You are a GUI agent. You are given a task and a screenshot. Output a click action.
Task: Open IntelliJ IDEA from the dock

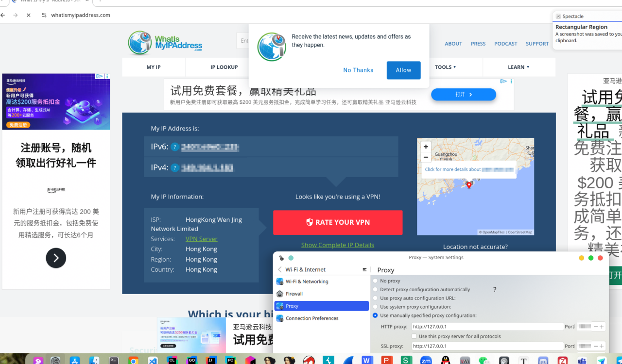(211, 360)
